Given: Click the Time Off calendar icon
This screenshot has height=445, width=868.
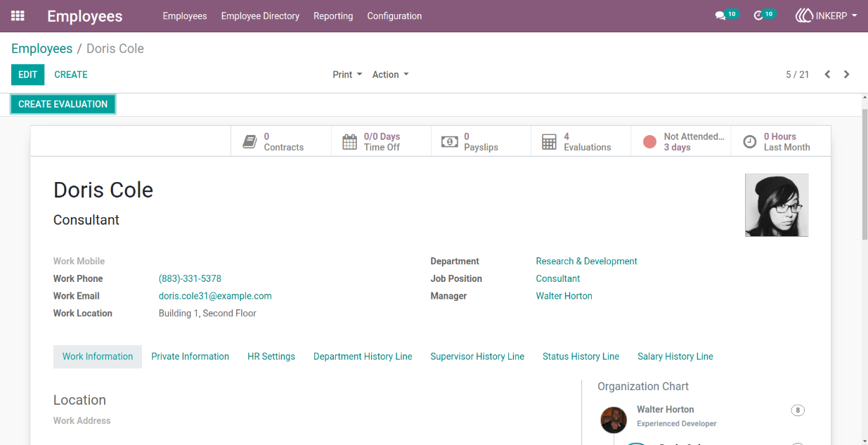Looking at the screenshot, I should [349, 142].
